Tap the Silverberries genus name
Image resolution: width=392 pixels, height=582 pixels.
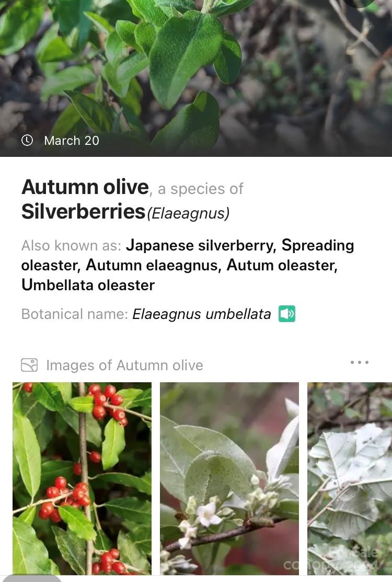pyautogui.click(x=83, y=212)
